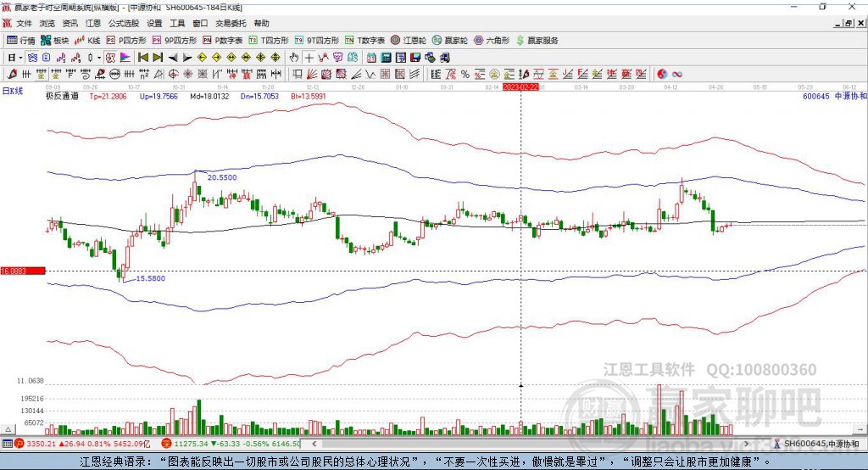
Task: Step chart right with black right arrow
Action: click(187, 58)
